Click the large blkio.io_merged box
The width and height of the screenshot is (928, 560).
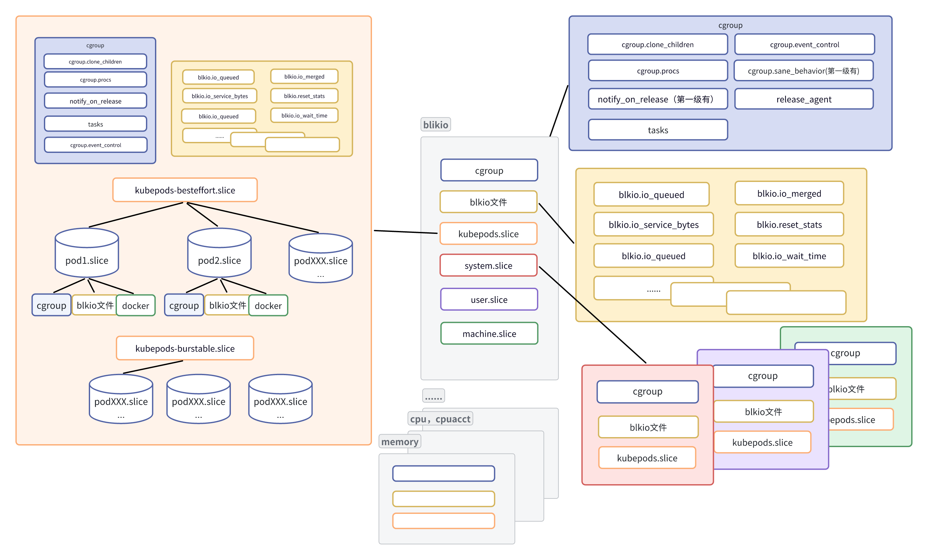[x=789, y=194]
